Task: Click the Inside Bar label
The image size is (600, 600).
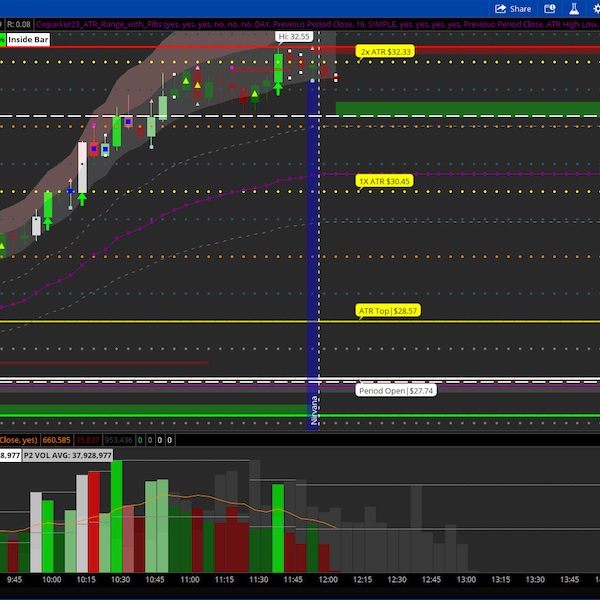Action: coord(28,39)
